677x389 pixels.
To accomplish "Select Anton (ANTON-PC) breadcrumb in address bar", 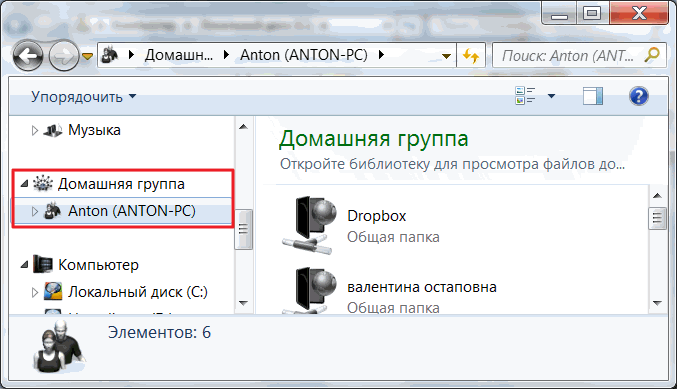I will [x=304, y=55].
